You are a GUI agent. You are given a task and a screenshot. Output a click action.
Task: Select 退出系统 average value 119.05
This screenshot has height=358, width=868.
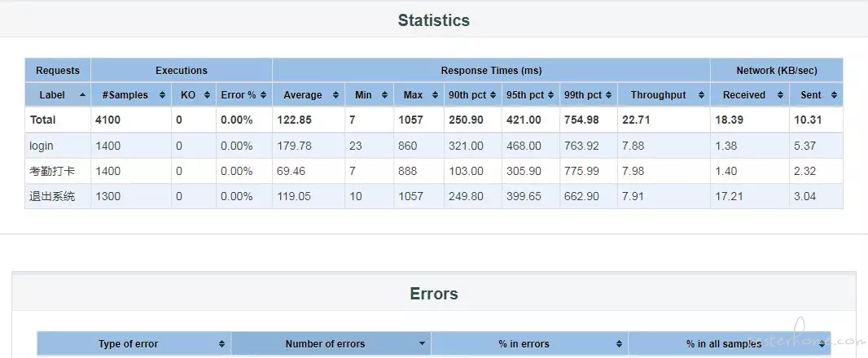[294, 196]
